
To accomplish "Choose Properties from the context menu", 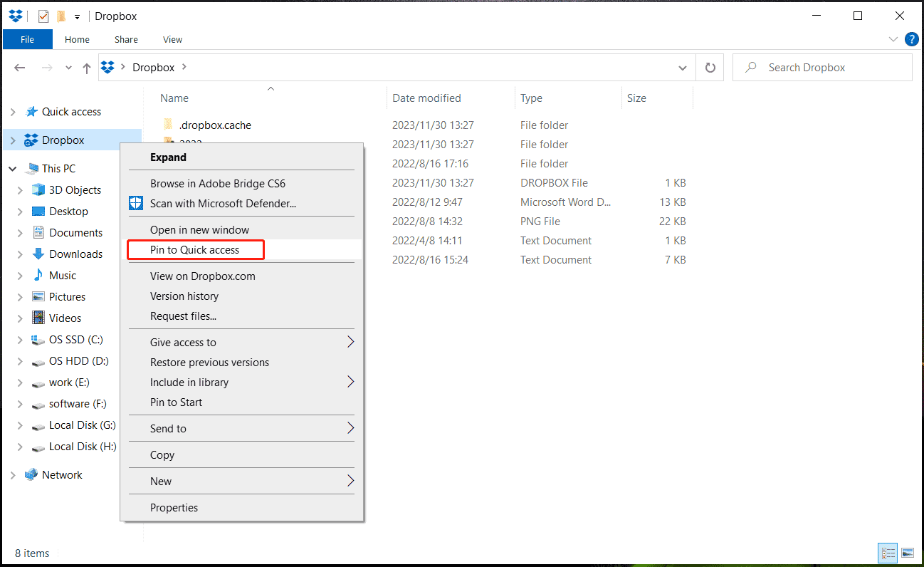I will tap(174, 508).
